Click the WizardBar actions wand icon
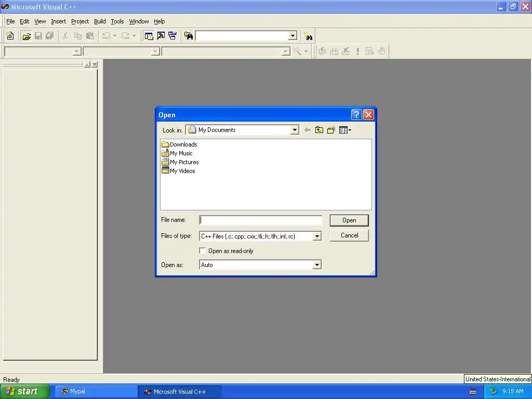Viewport: 532px width, 399px height. (x=297, y=51)
